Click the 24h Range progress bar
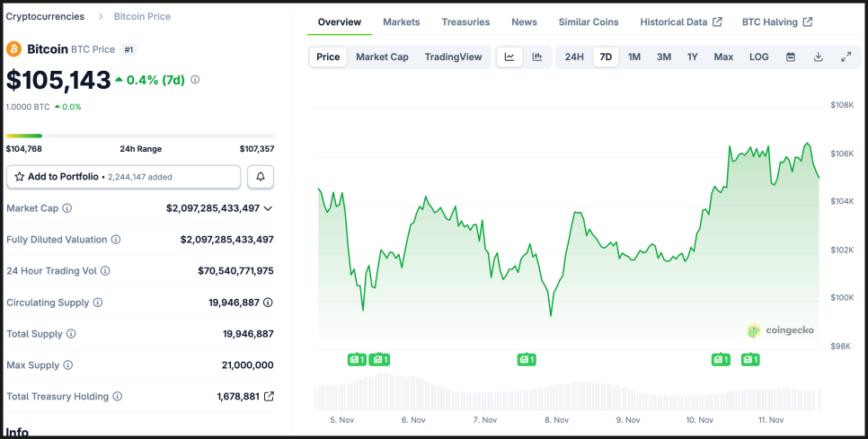The height and width of the screenshot is (439, 868). coord(139,136)
